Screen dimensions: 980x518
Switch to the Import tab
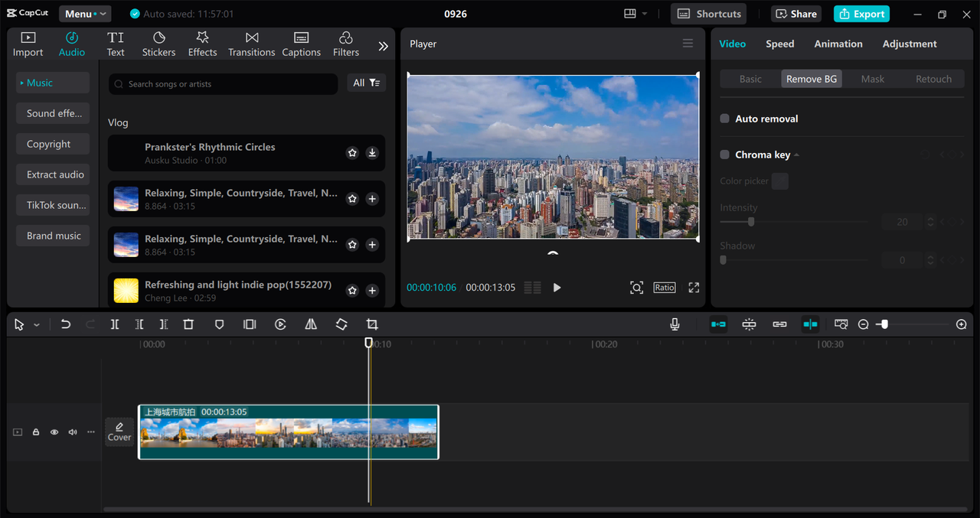coord(28,44)
